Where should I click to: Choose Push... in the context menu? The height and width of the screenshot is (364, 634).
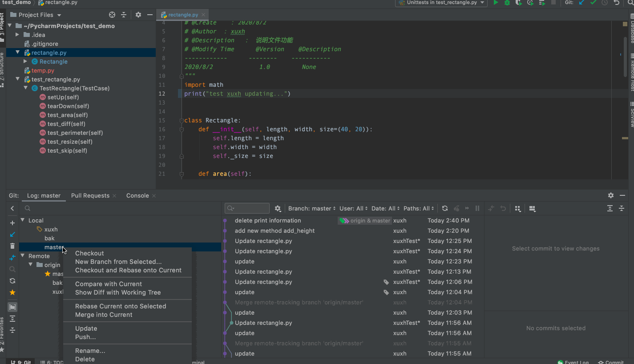[85, 337]
